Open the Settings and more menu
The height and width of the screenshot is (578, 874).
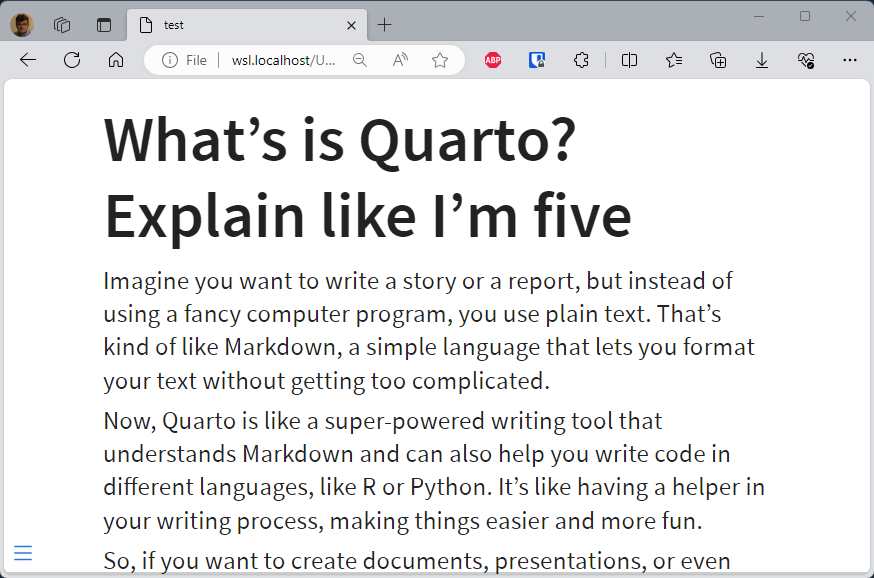click(x=850, y=60)
